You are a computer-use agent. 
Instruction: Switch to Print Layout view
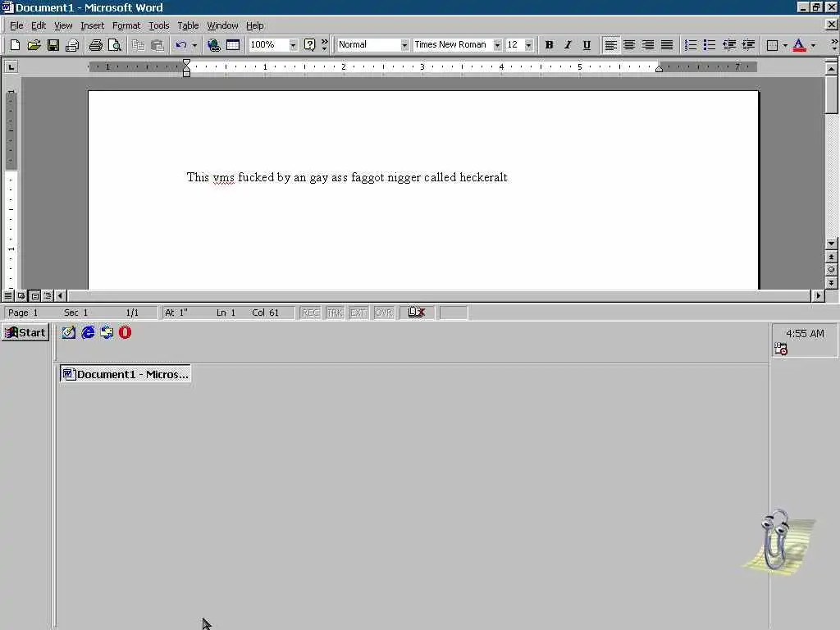point(34,295)
